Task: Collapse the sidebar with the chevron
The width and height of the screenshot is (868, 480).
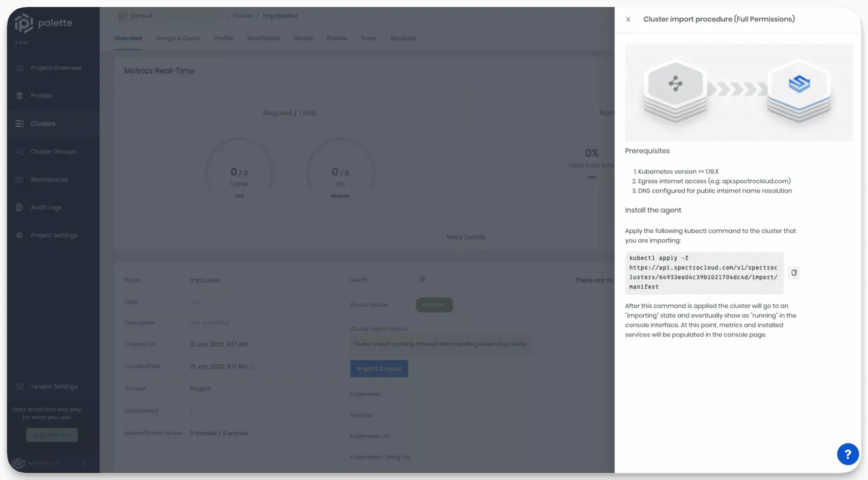Action: (x=85, y=463)
